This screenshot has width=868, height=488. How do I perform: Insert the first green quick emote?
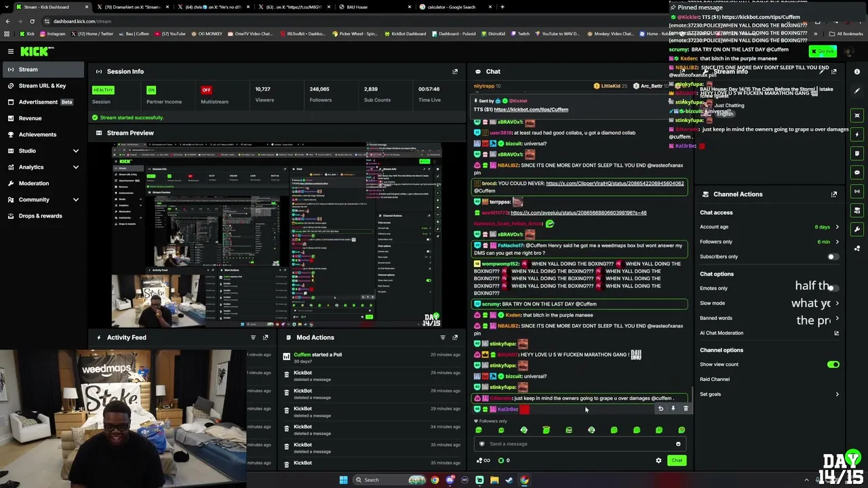pos(479,430)
